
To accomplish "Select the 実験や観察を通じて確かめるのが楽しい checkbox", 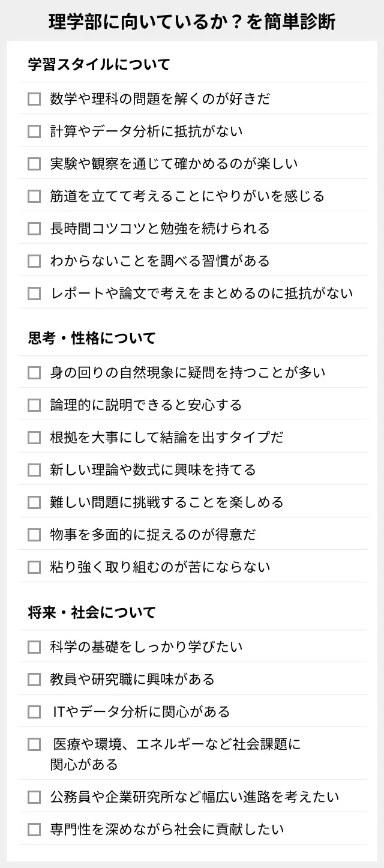I will [x=34, y=163].
